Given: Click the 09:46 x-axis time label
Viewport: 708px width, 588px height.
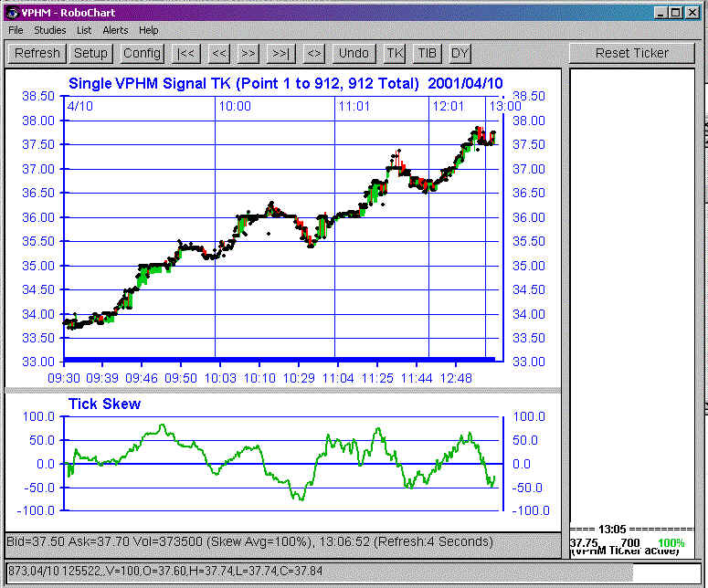Looking at the screenshot, I should 142,378.
